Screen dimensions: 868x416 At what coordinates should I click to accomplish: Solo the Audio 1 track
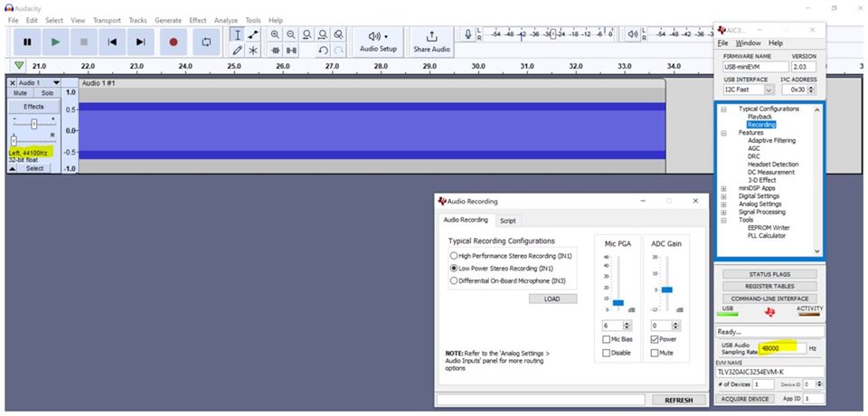coord(47,93)
